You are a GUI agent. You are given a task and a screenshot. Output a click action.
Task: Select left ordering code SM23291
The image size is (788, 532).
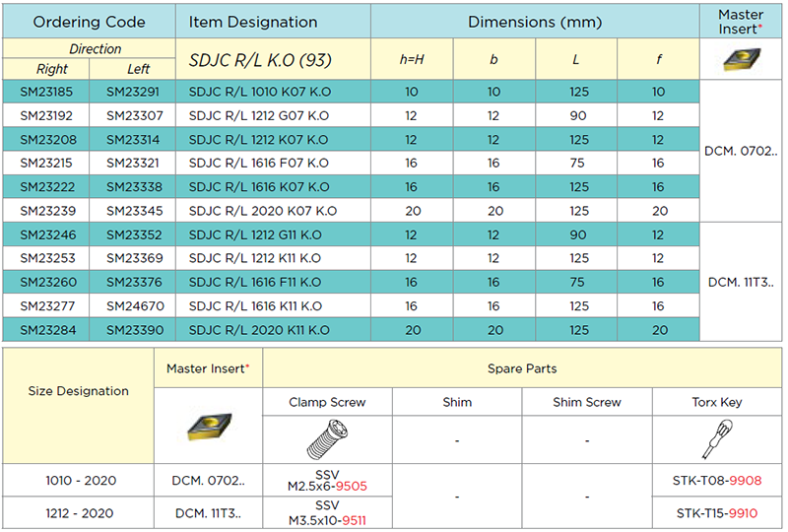coord(133,92)
